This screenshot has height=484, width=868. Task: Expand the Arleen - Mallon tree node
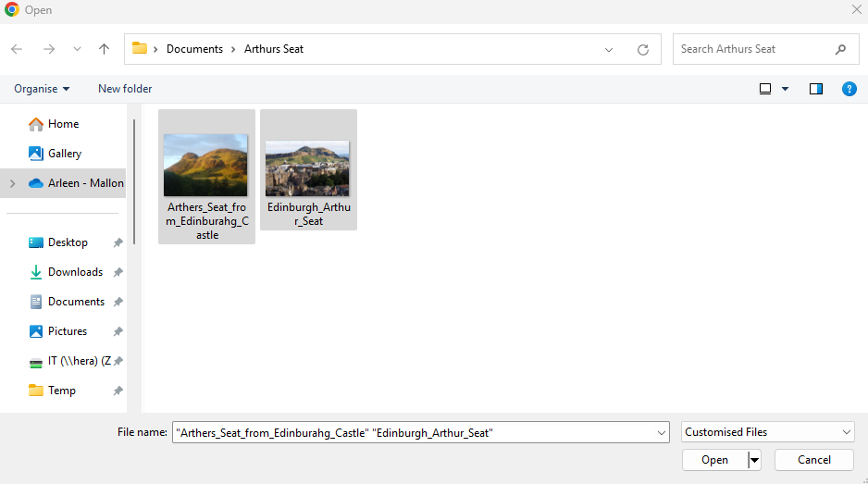point(13,183)
